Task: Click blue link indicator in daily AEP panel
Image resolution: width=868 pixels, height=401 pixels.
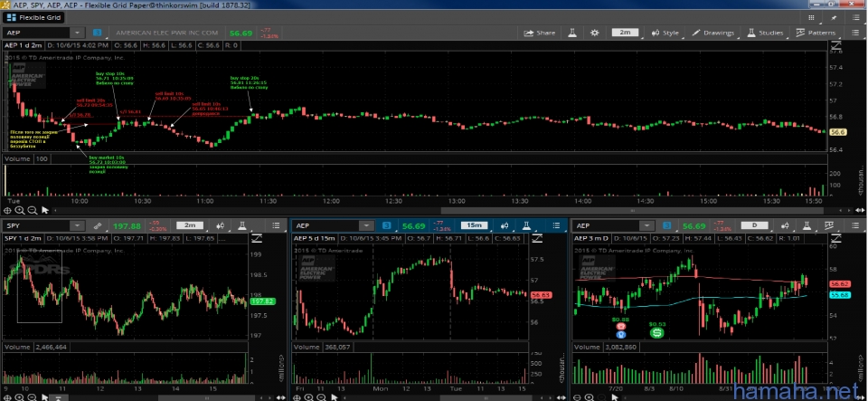Action: (x=667, y=226)
